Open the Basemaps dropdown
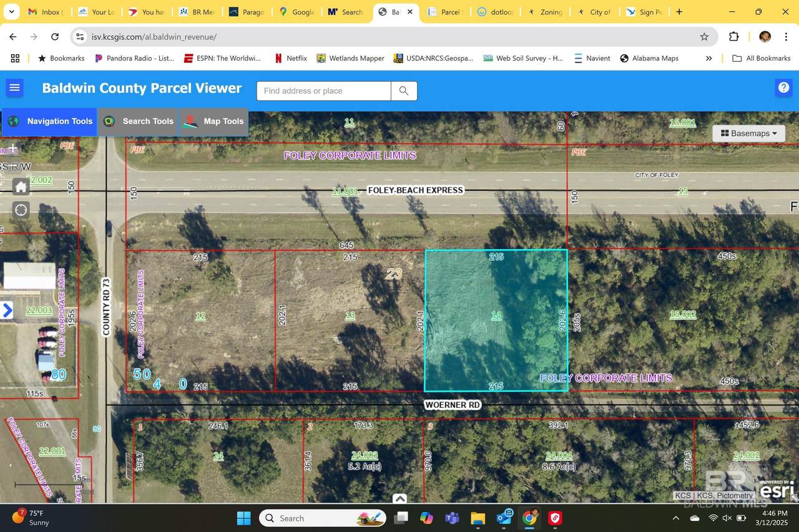 point(748,133)
